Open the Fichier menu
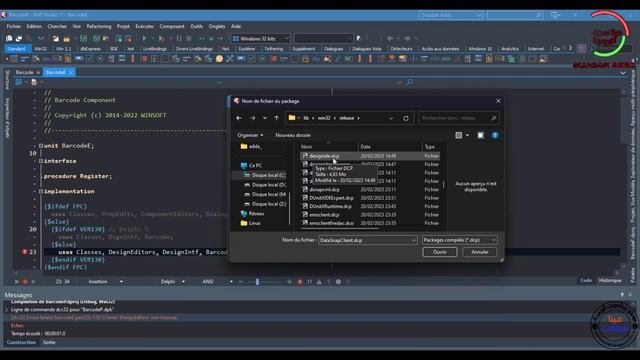This screenshot has width=640, height=360. click(x=13, y=26)
